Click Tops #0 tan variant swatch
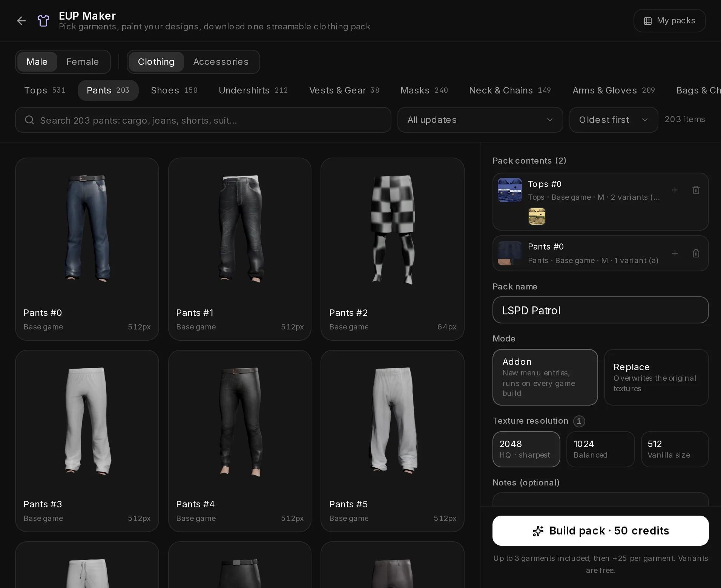The height and width of the screenshot is (588, 721). coord(537,216)
